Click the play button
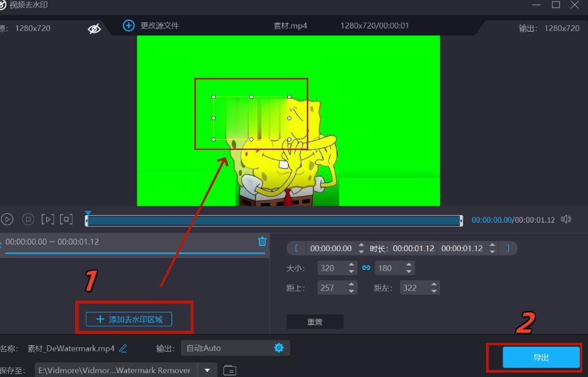 (7, 219)
